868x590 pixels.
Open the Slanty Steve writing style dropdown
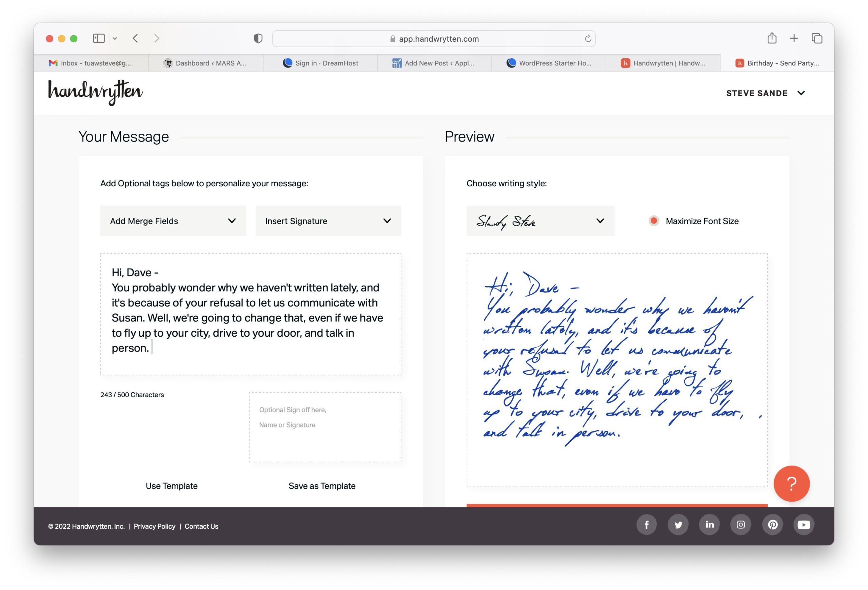click(x=540, y=220)
